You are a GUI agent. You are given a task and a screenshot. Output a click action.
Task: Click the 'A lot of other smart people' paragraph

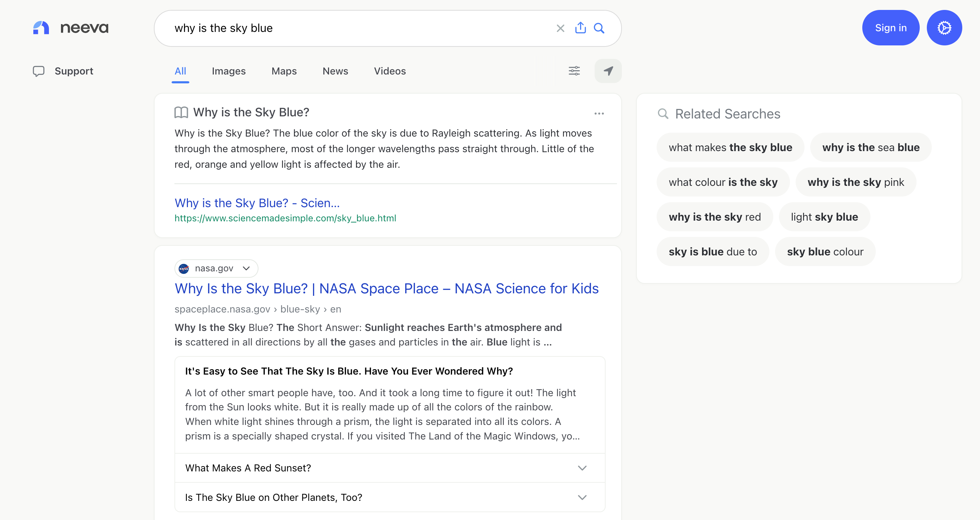tap(382, 414)
